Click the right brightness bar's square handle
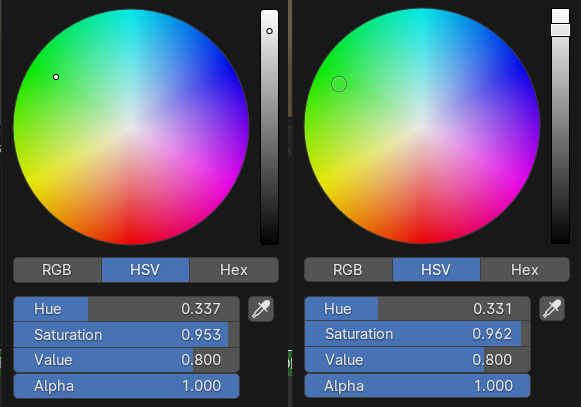 (x=560, y=30)
